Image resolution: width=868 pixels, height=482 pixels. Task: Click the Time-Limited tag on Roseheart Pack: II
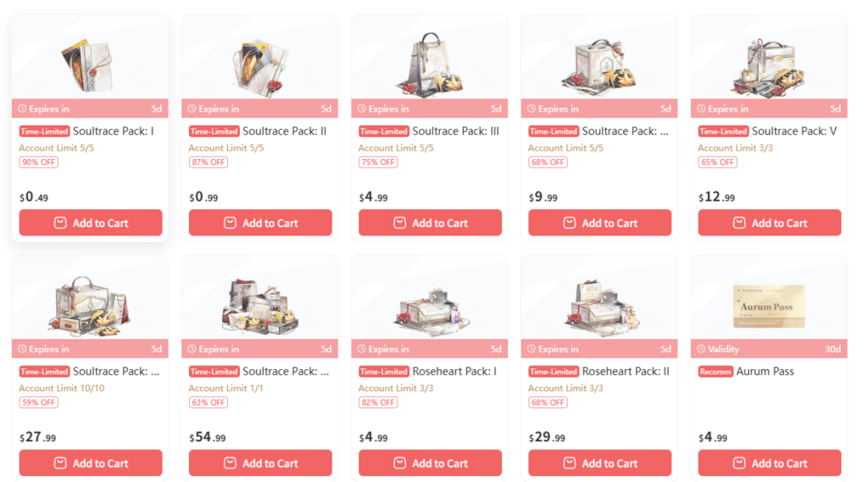coord(554,371)
